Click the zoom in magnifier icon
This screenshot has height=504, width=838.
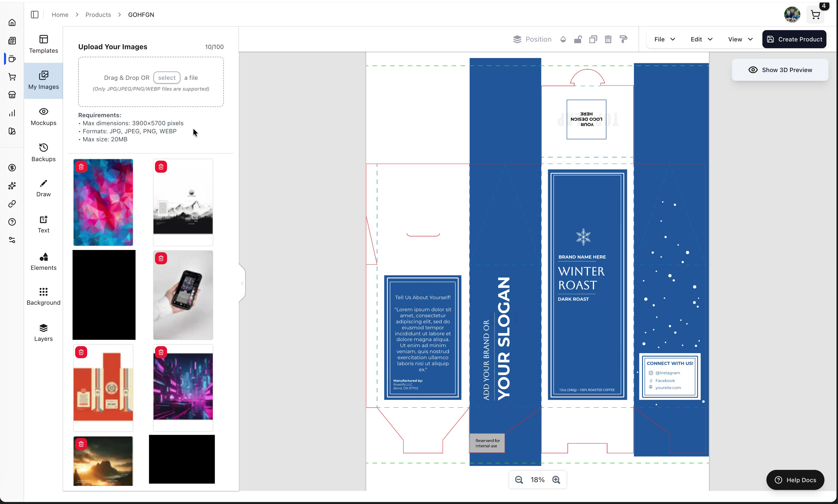pos(556,480)
